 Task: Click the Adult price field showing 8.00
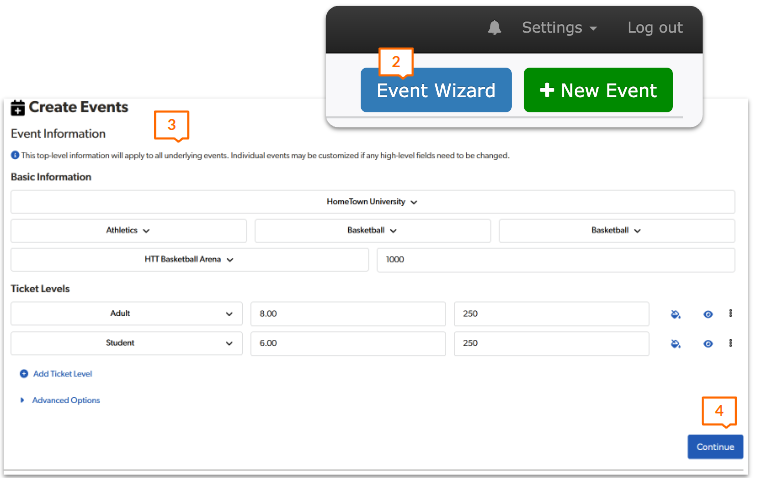coord(347,314)
